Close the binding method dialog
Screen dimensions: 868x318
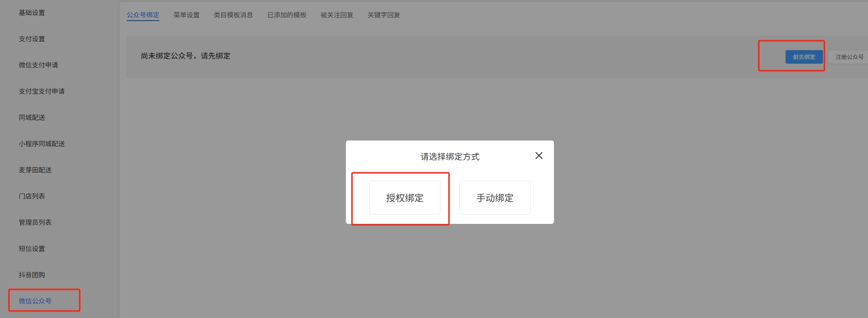point(539,155)
